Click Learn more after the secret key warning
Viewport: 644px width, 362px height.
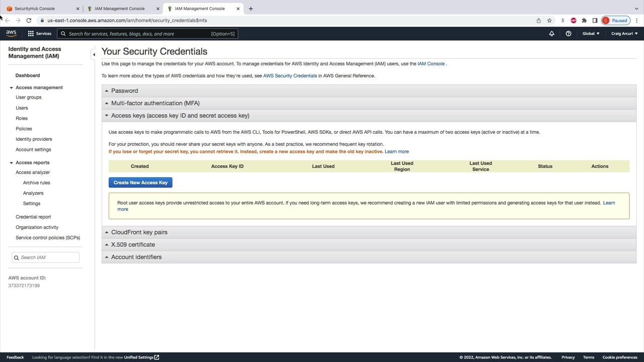coord(396,152)
